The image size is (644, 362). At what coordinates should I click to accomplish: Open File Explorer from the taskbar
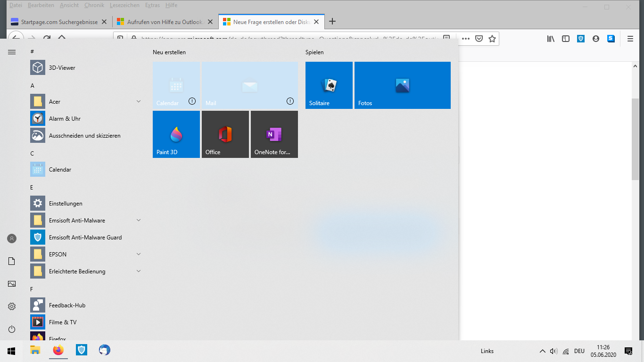pyautogui.click(x=35, y=350)
